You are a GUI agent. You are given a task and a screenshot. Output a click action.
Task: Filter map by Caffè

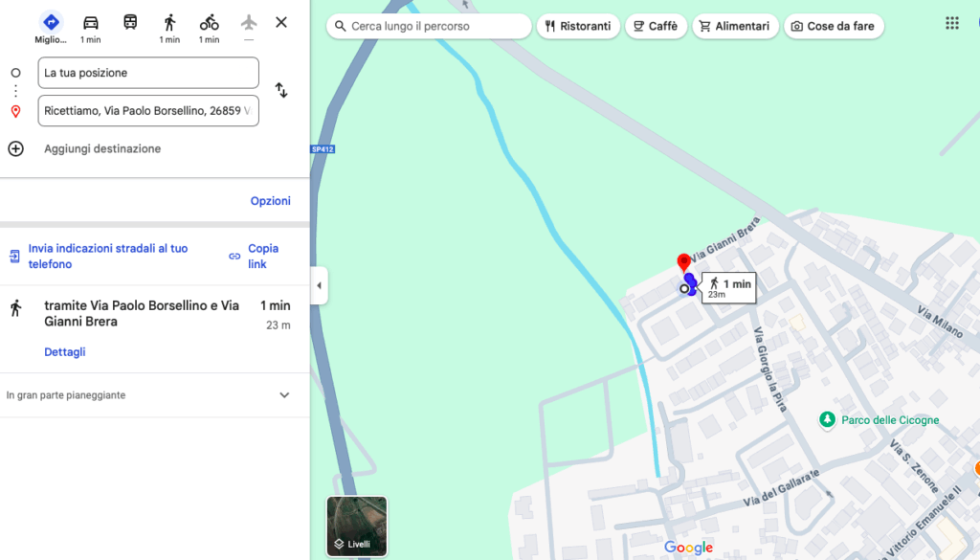click(657, 26)
